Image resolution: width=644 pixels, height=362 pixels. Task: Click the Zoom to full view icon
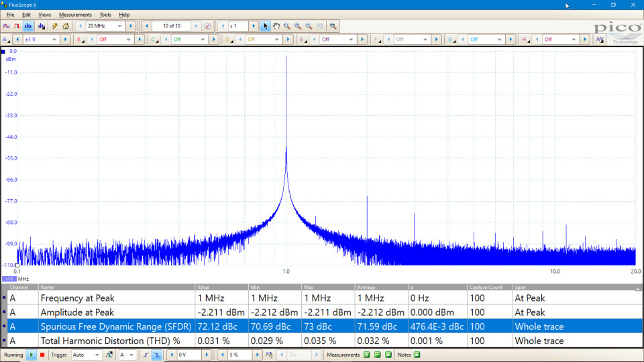[333, 26]
